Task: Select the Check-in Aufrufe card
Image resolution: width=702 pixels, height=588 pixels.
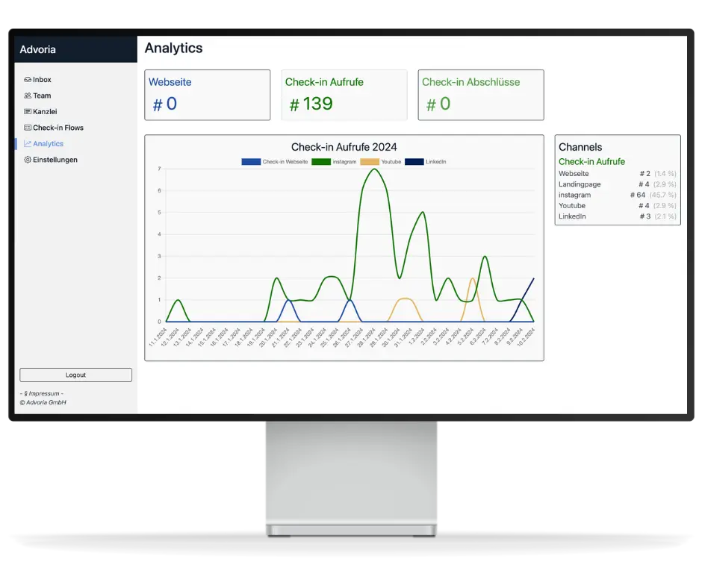Action: [344, 95]
